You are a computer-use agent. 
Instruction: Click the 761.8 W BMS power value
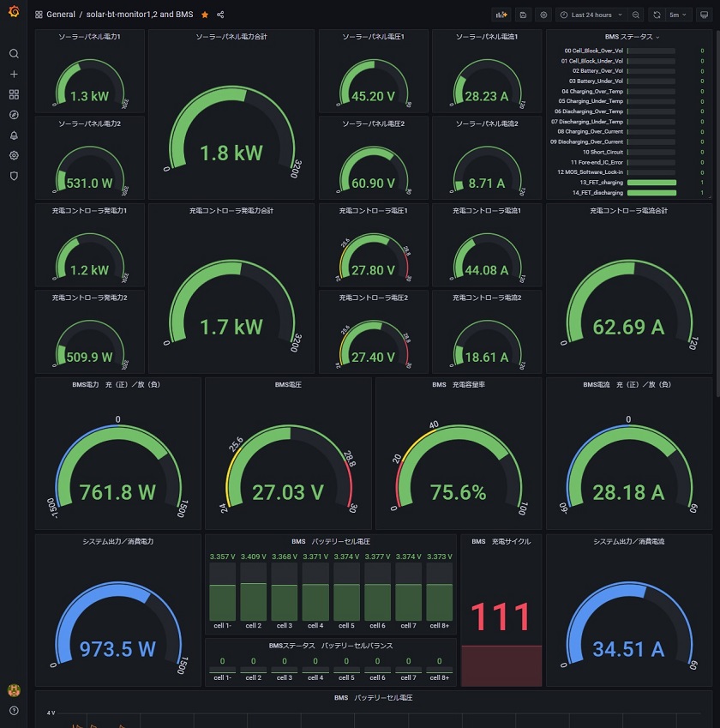pyautogui.click(x=117, y=492)
